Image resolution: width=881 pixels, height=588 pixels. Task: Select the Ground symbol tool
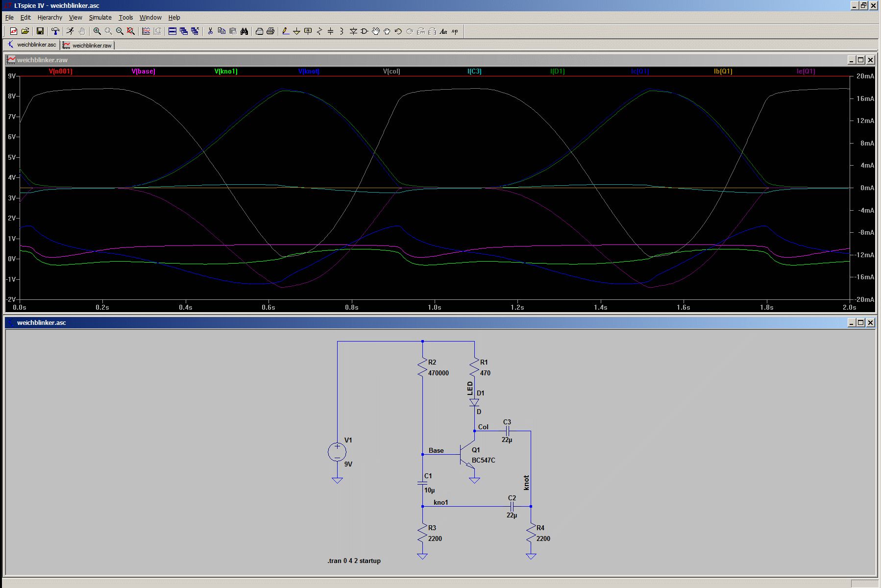tap(296, 31)
